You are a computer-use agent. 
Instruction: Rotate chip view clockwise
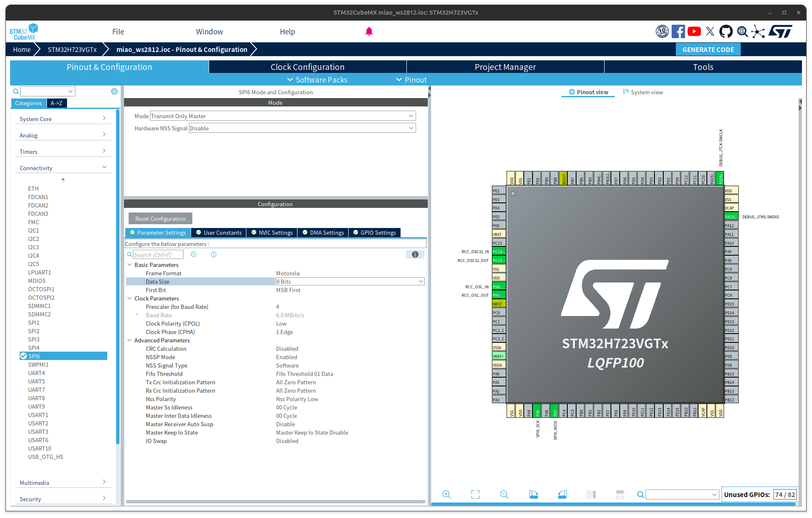pos(533,495)
